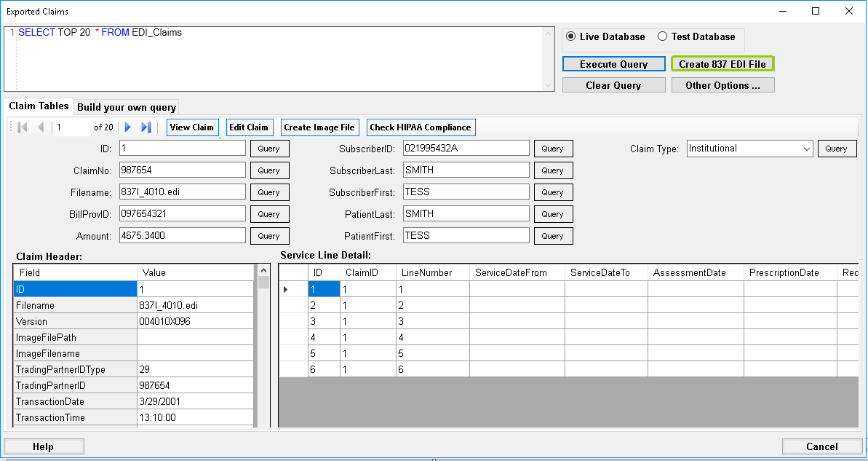Click the SubscriberFirst field
This screenshot has height=461, width=868.
[466, 192]
